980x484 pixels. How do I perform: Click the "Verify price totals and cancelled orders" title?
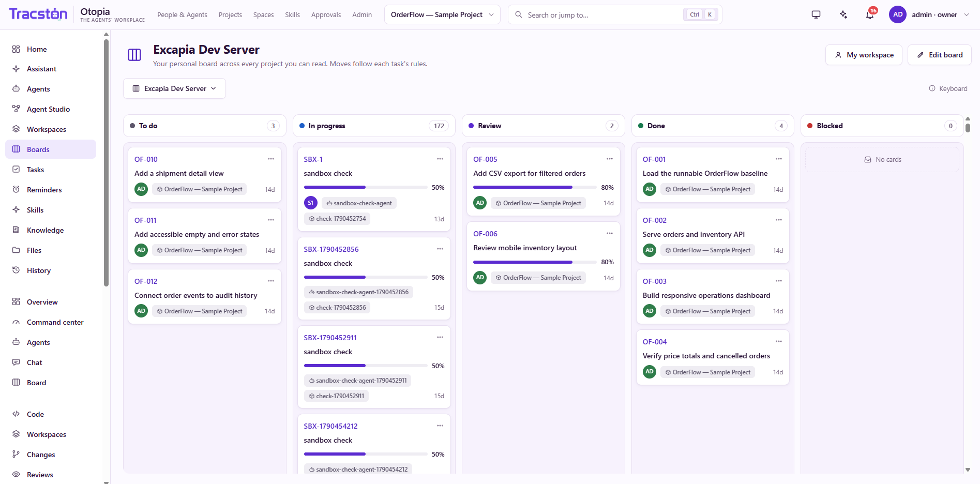[706, 356]
